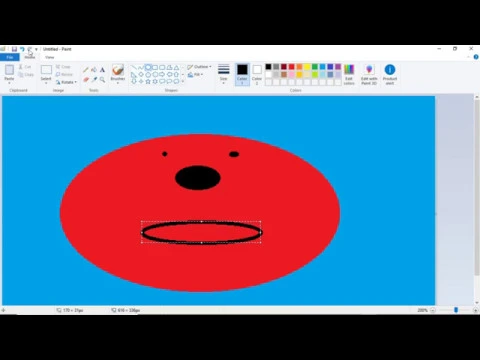Screen dimensions: 480x360
Task: Pick the red color swatch
Action: coord(292,67)
